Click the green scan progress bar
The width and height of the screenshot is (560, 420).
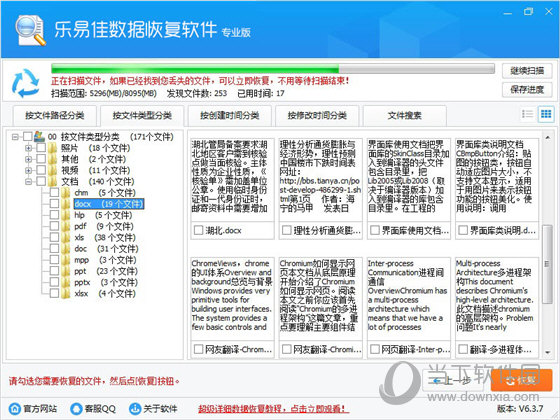point(273,69)
